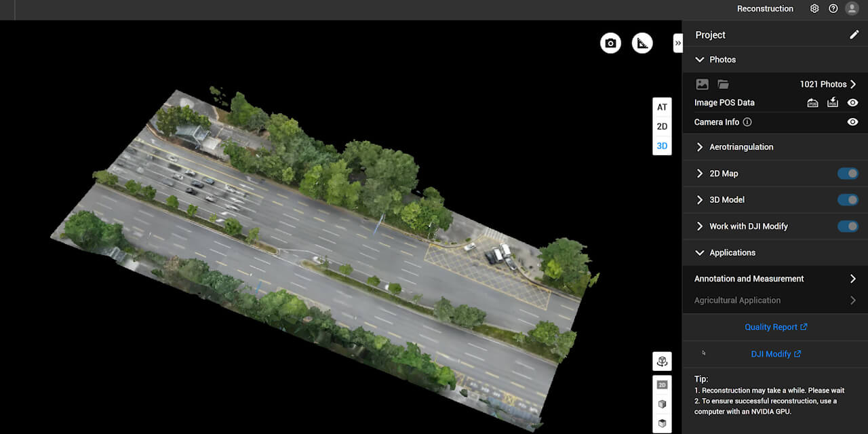Collapse the Applications section
The image size is (868, 434).
point(700,253)
